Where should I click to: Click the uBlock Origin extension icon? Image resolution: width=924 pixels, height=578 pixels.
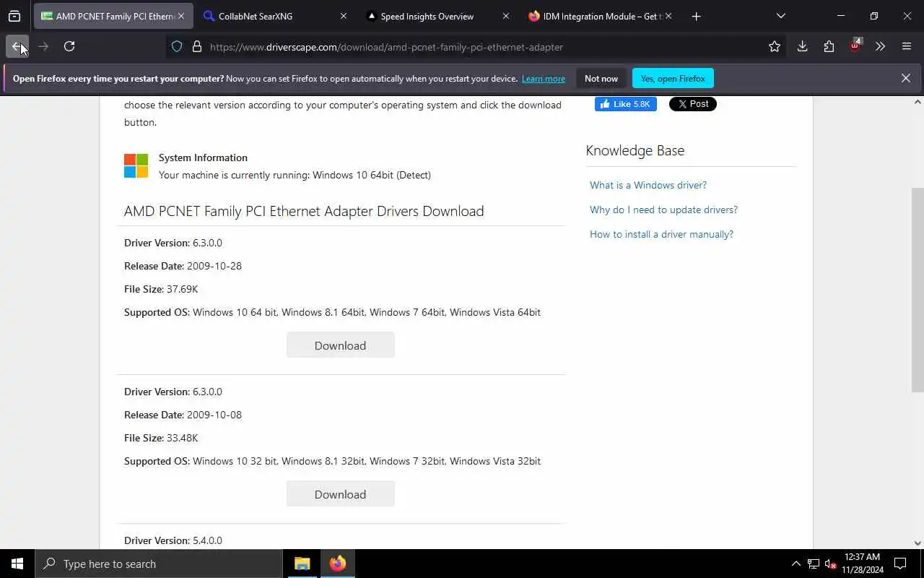point(855,46)
